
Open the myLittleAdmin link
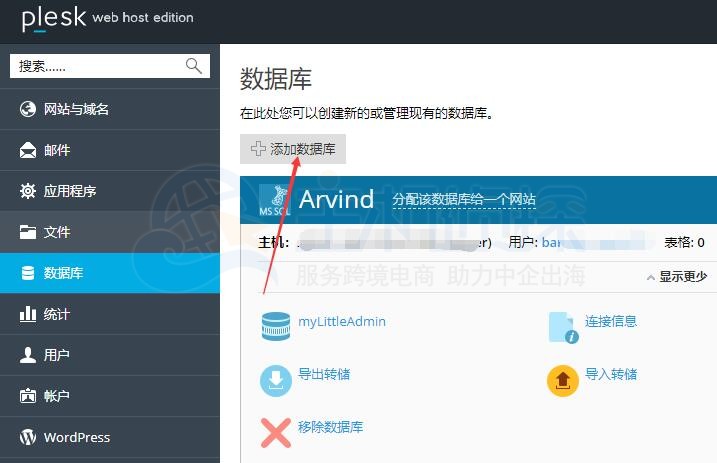pyautogui.click(x=342, y=322)
